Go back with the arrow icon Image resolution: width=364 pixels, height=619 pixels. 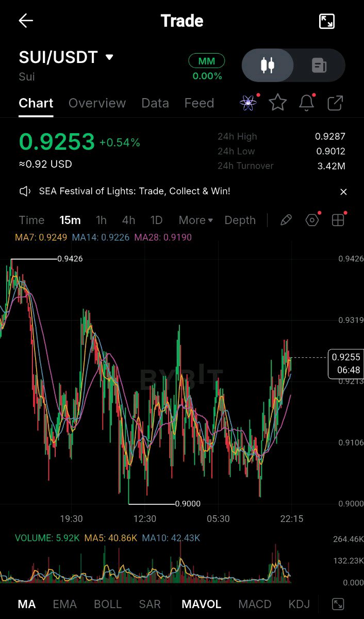[26, 21]
